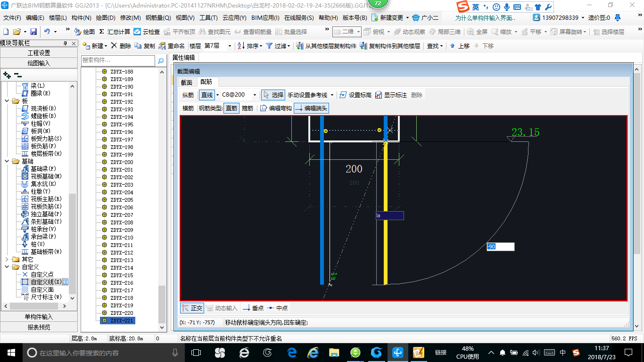Screen dimensions: 644x362
Task: Expand the 其它 folder in navigator
Action: click(7, 259)
